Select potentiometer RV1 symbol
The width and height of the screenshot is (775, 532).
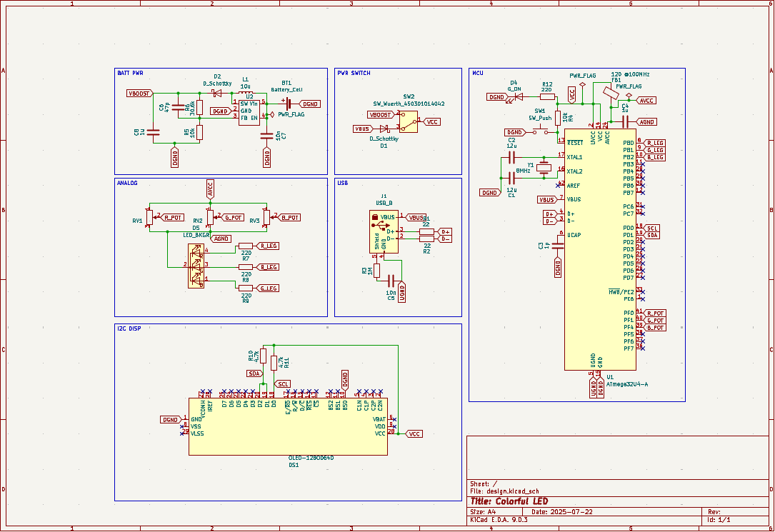pos(150,217)
